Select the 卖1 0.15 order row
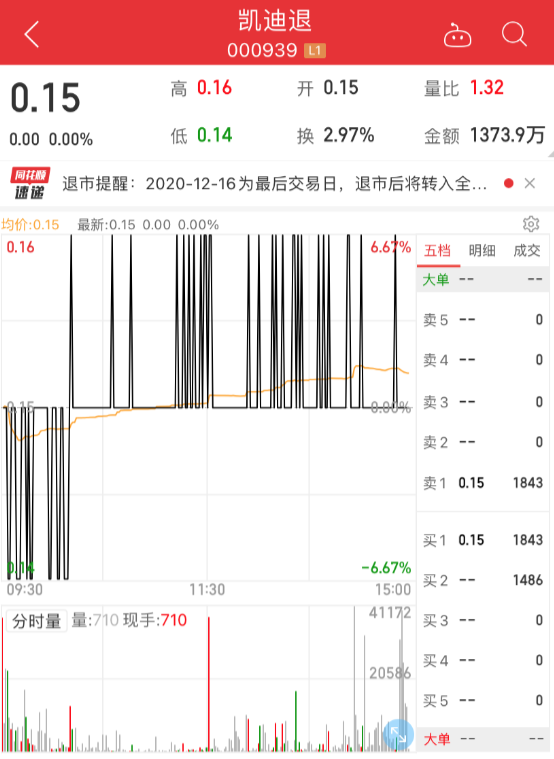This screenshot has width=554, height=759. [483, 483]
